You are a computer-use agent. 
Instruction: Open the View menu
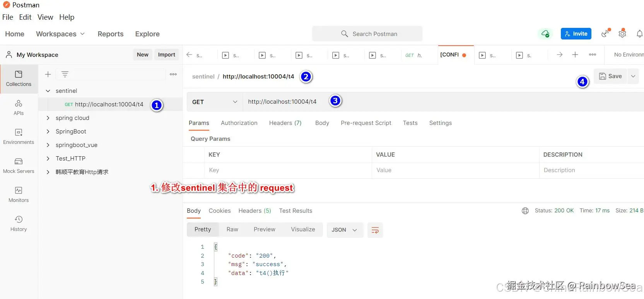(45, 17)
